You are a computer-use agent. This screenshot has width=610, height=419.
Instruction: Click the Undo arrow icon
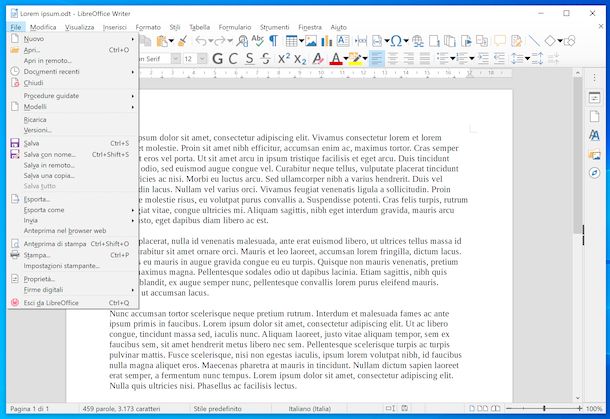(x=200, y=40)
